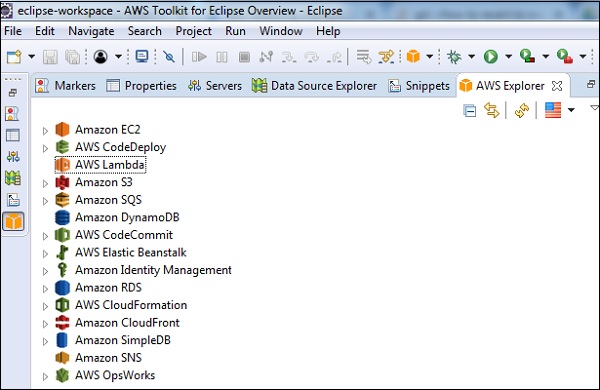The height and width of the screenshot is (390, 600).
Task: Click the Refresh AWS Explorer icon
Action: 522,111
